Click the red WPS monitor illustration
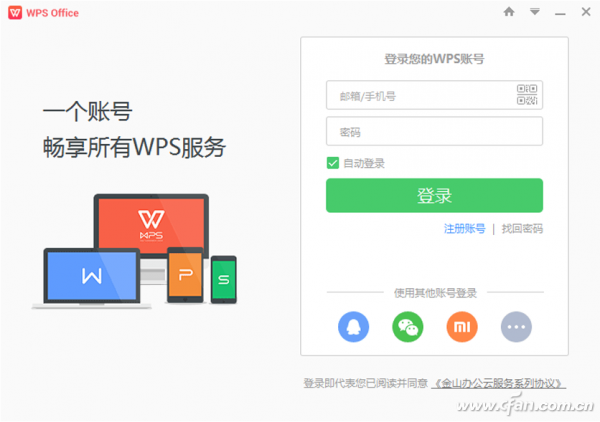 [152, 226]
